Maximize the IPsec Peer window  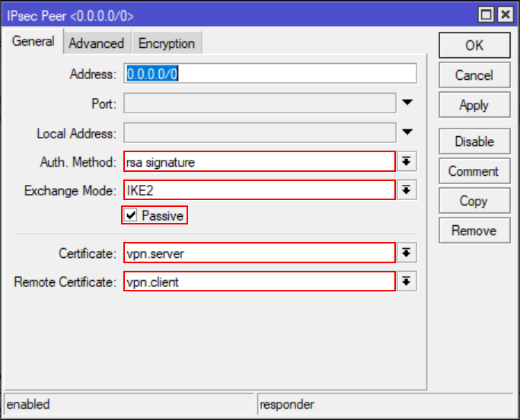(x=485, y=14)
